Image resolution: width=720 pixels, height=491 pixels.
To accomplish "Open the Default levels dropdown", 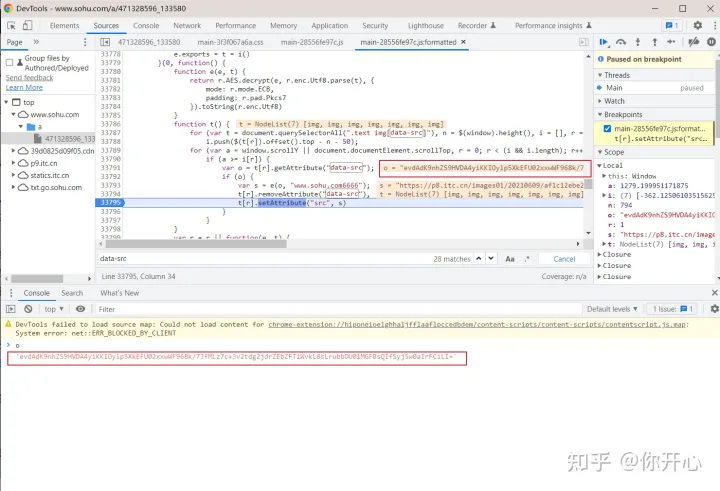I will click(x=612, y=309).
